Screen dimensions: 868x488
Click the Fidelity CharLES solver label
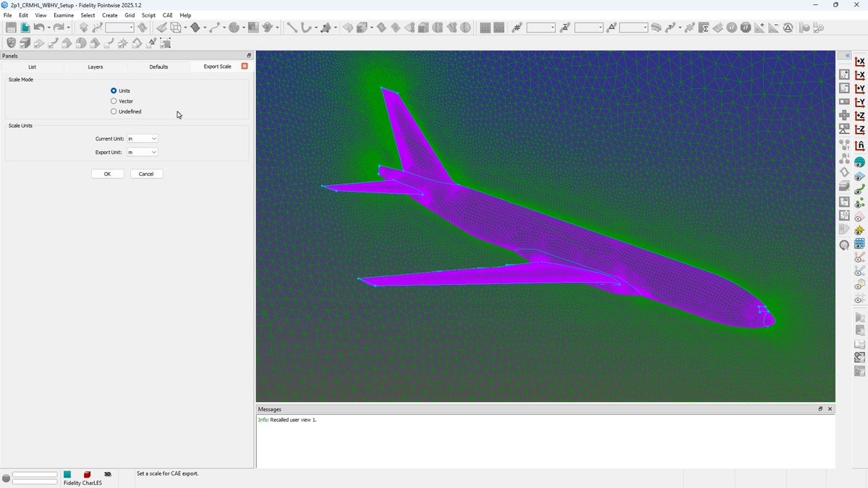tap(82, 483)
